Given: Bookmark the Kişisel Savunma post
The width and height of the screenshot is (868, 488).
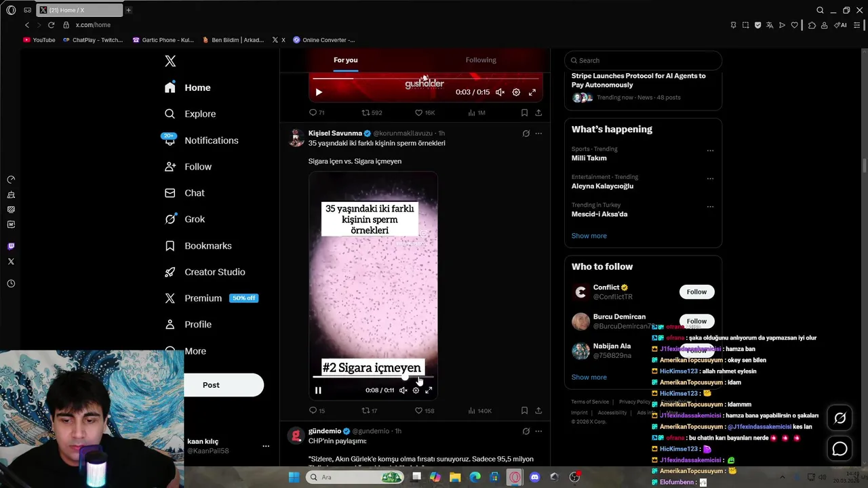Looking at the screenshot, I should [x=524, y=411].
